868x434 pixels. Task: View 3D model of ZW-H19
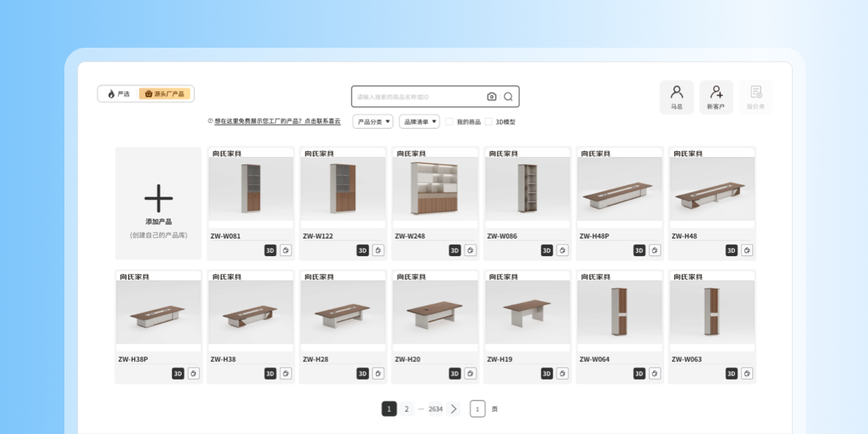547,373
